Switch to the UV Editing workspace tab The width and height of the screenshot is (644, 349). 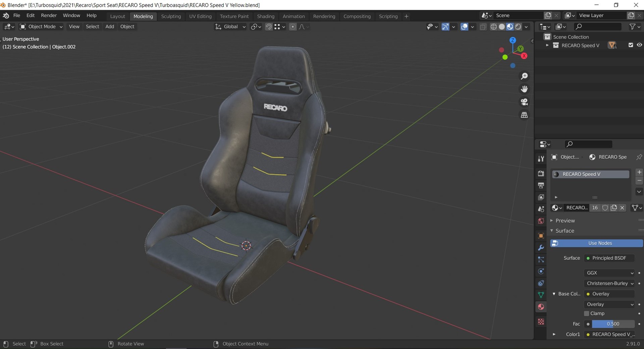click(x=200, y=16)
